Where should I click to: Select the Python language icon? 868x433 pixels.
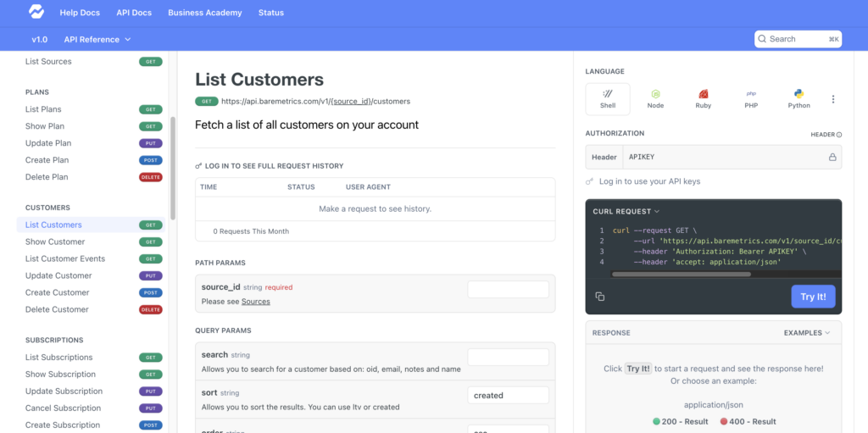click(x=798, y=94)
